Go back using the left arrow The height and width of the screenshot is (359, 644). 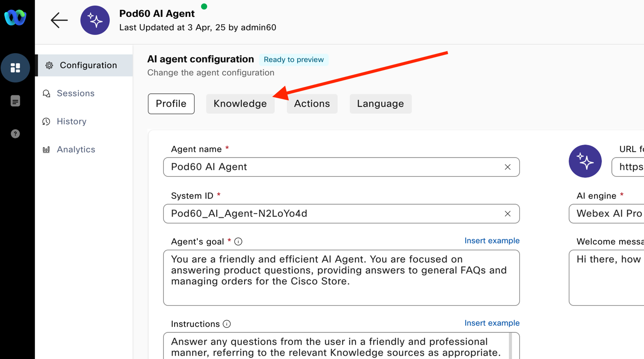tap(59, 21)
